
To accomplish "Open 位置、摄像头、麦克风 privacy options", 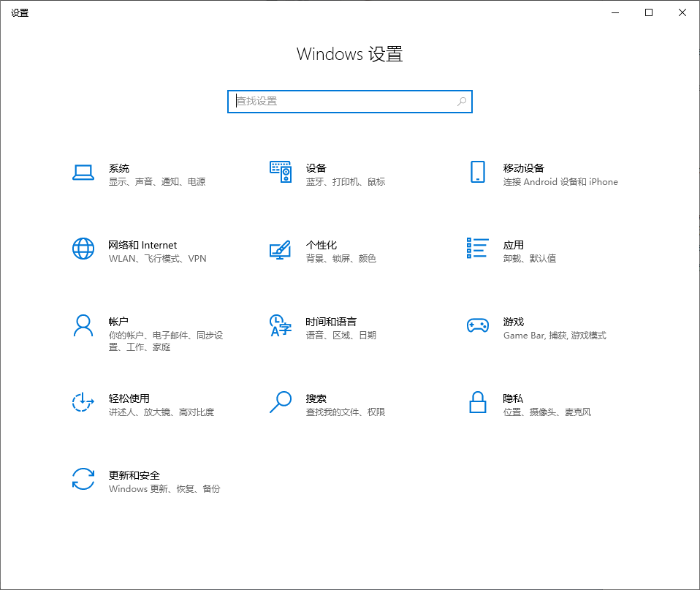I will 542,412.
